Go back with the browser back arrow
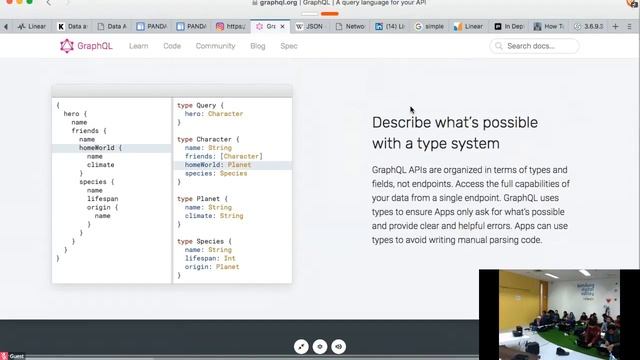The height and width of the screenshot is (360, 640). click(x=49, y=3)
